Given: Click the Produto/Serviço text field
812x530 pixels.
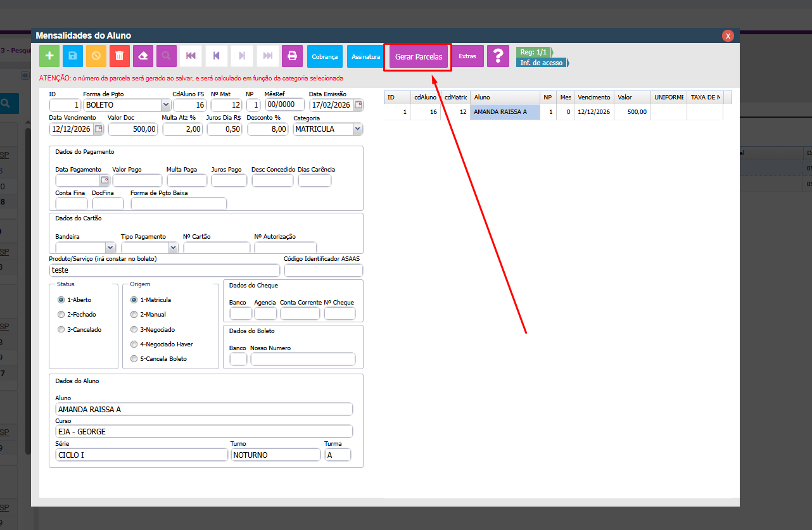Looking at the screenshot, I should point(163,270).
